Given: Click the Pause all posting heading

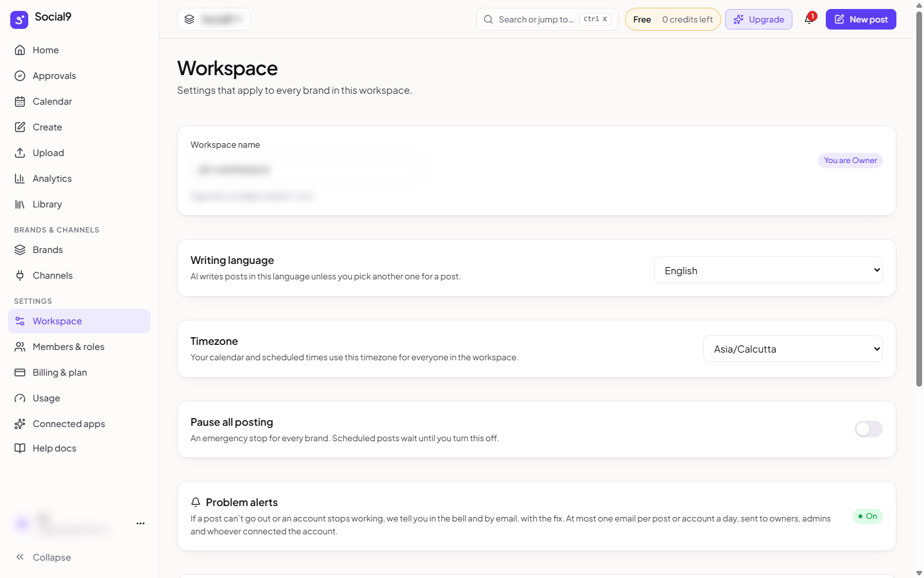Looking at the screenshot, I should [232, 422].
